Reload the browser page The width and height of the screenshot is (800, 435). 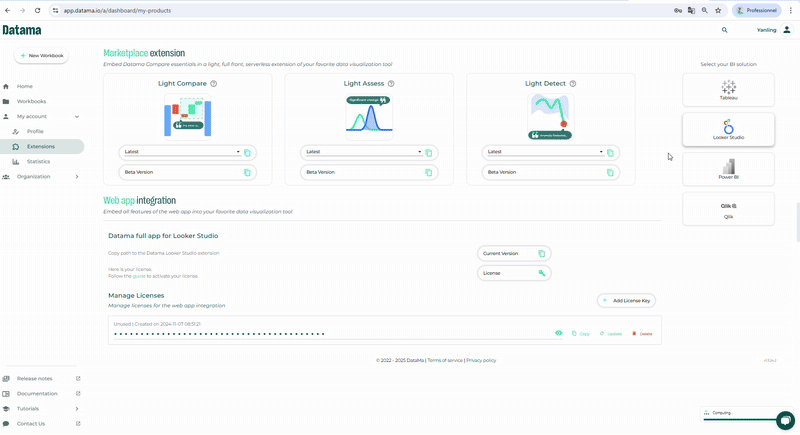tap(38, 10)
